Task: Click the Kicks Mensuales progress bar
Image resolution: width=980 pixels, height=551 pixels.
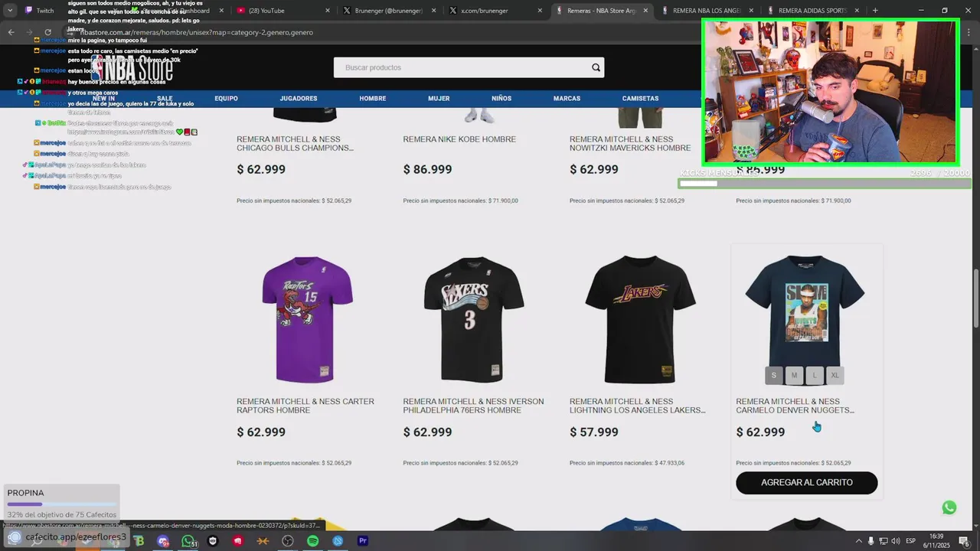Action: (825, 184)
